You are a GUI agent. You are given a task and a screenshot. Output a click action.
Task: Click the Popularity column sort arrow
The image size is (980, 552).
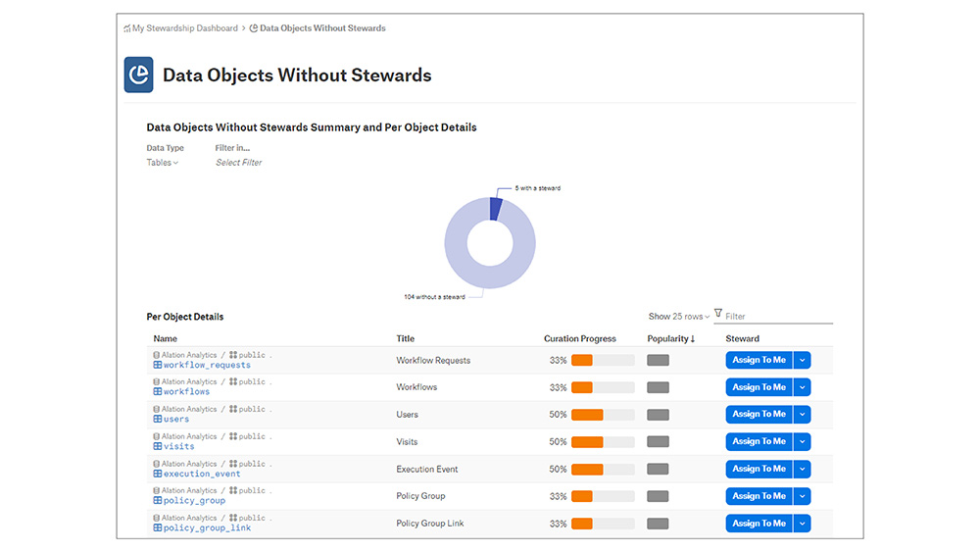(x=693, y=339)
